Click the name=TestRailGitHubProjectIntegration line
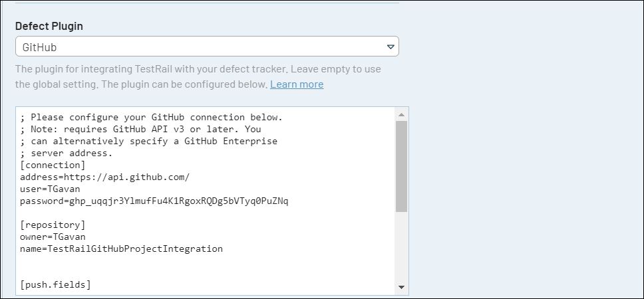644x299 pixels. [122, 249]
